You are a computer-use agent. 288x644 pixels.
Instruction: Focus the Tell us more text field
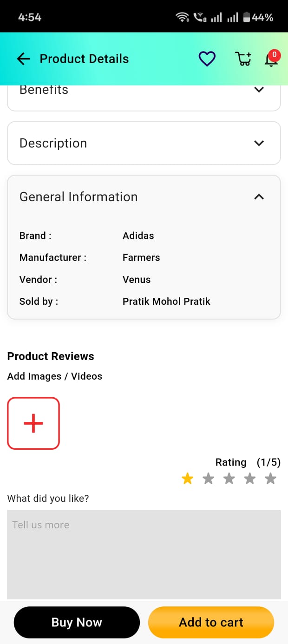144,554
